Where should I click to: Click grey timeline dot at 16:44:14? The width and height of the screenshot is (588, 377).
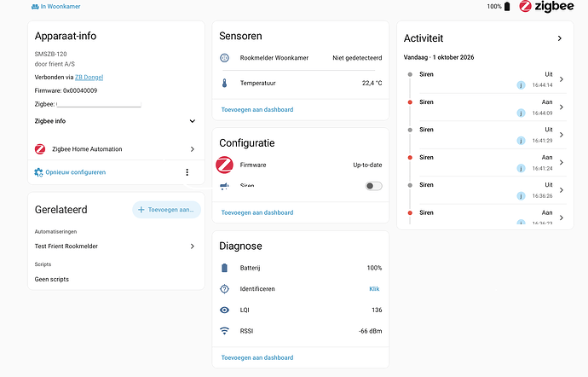[x=410, y=74]
